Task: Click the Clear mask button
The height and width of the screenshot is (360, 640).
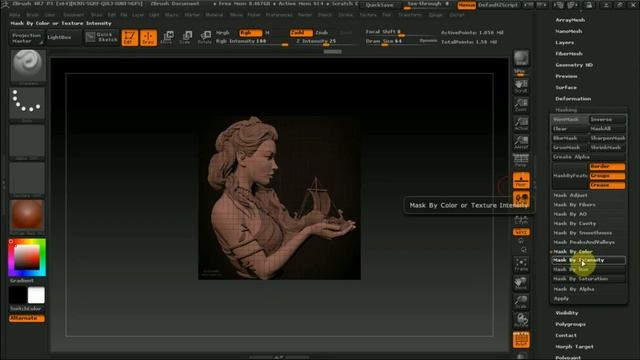Action: (x=569, y=129)
